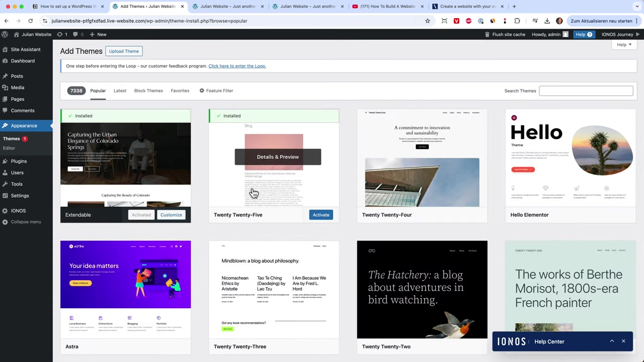Open Pages in the sidebar
Screen dimensions: 644x362
click(18, 99)
